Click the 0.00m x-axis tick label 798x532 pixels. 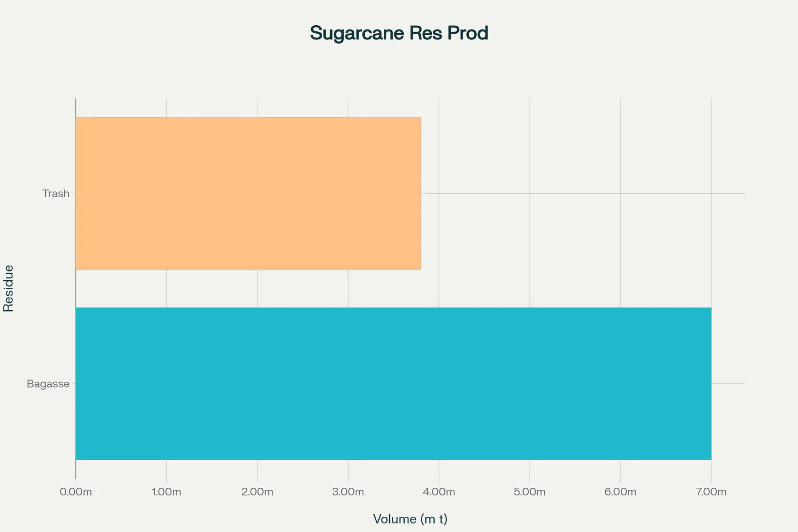(76, 492)
